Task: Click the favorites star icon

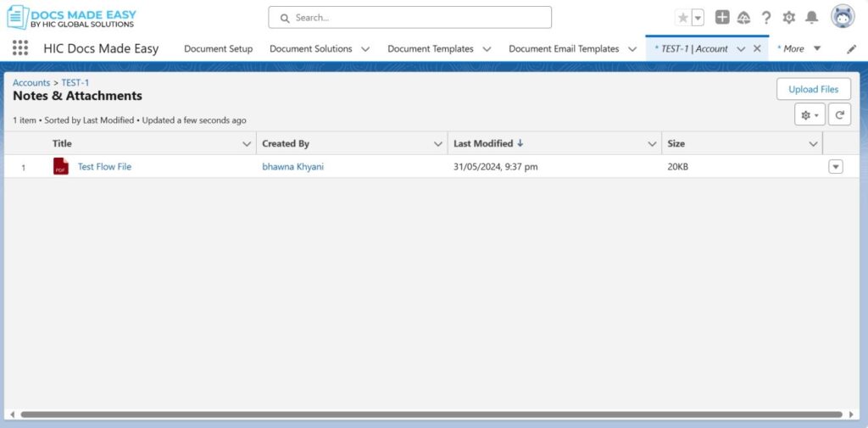Action: tap(683, 18)
